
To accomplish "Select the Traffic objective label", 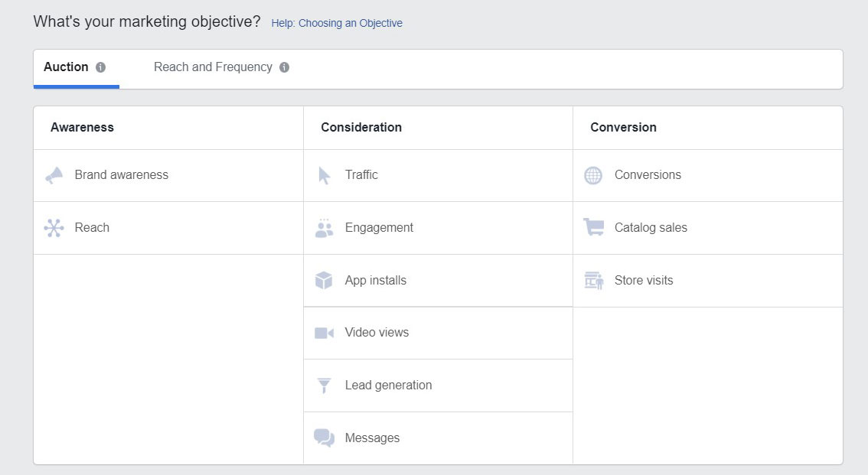I will [x=361, y=174].
